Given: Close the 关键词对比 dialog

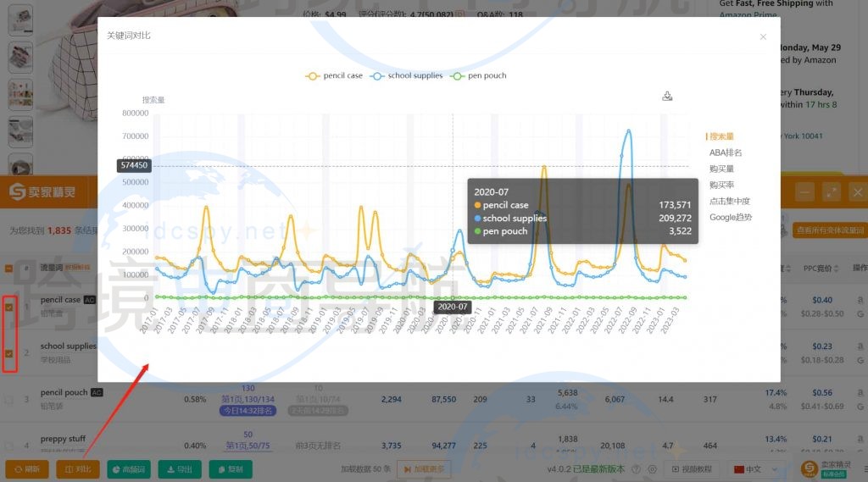Looking at the screenshot, I should [763, 36].
